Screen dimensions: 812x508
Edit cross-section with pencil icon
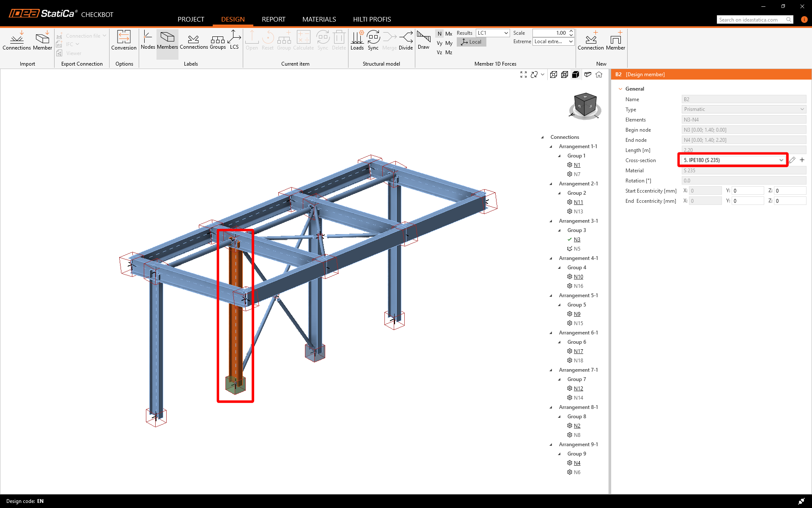[x=792, y=160]
